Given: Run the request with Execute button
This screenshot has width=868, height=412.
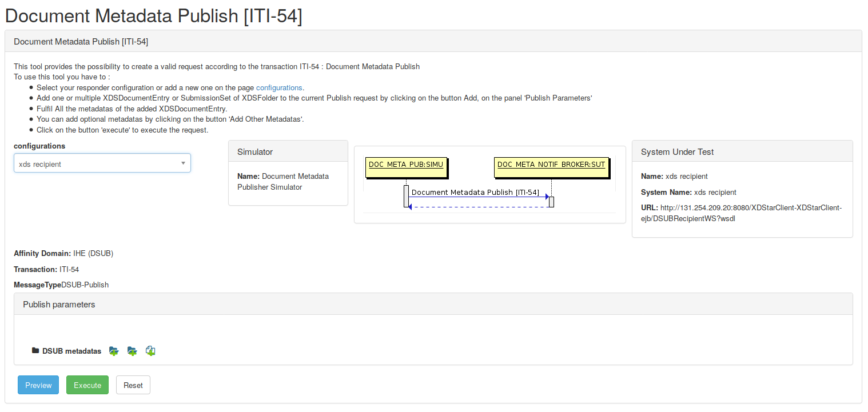Looking at the screenshot, I should click(x=87, y=385).
